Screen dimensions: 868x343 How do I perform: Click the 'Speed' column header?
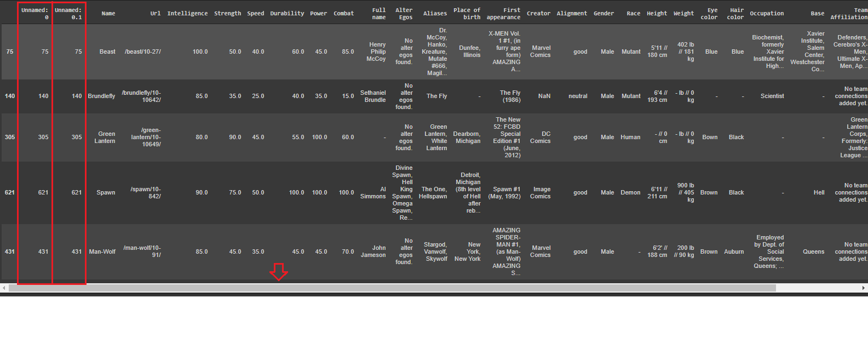coord(255,13)
